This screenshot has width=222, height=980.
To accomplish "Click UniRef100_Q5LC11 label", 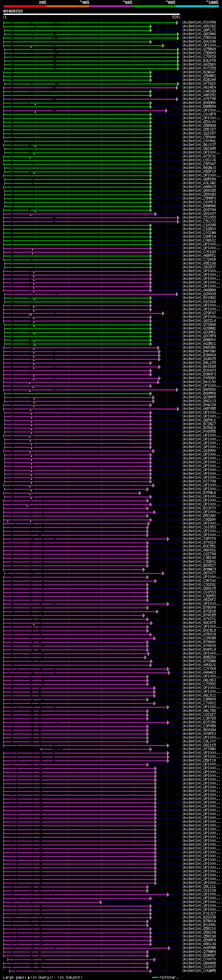I will tap(199, 886).
